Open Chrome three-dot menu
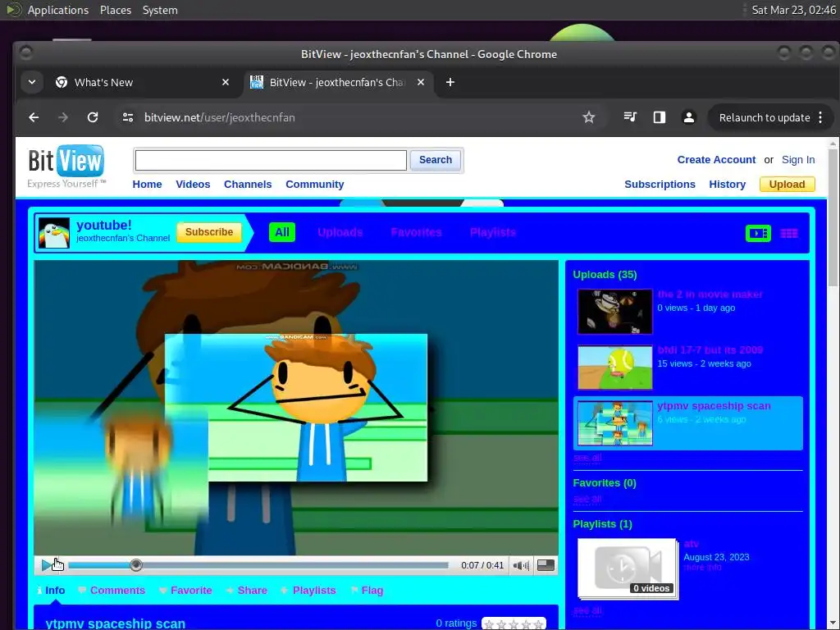Screen dimensions: 840x630 820,117
